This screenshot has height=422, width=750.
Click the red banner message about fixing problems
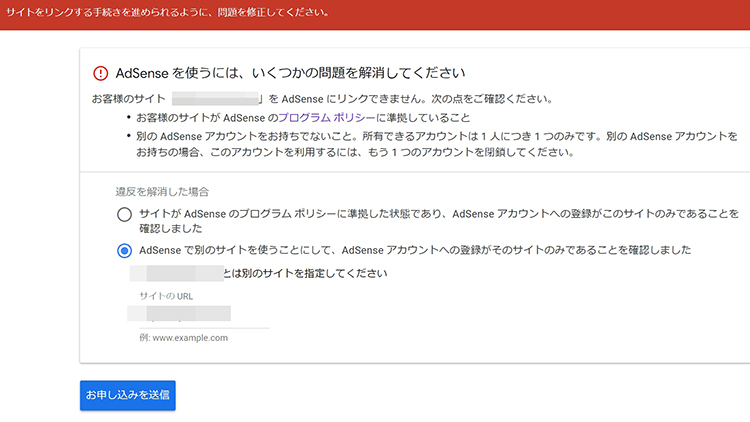pyautogui.click(x=168, y=12)
